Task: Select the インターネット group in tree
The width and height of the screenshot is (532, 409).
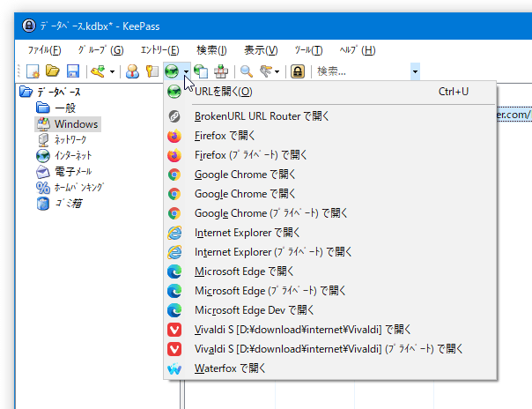Action: (x=73, y=155)
